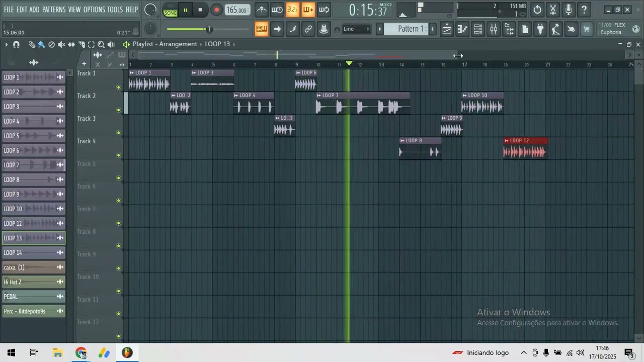Viewport: 644px width, 362px height.
Task: Click the microphone one-click recording icon
Action: coord(569,10)
